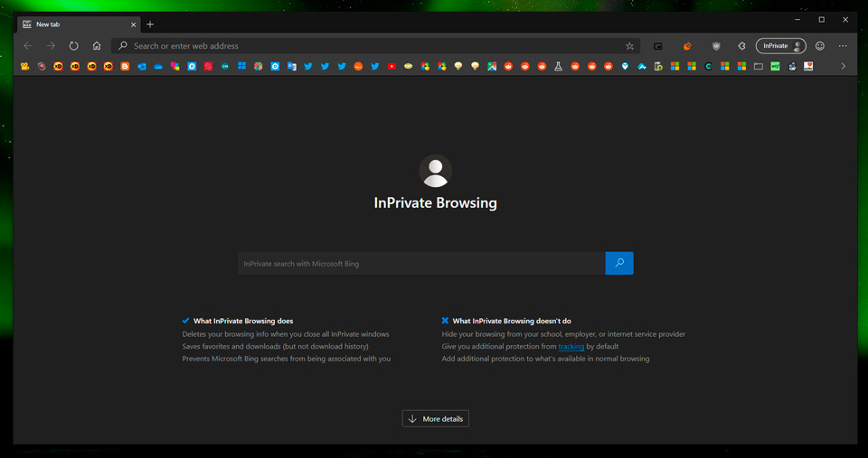
Task: Open the green wtf favorite icon
Action: pyautogui.click(x=775, y=66)
